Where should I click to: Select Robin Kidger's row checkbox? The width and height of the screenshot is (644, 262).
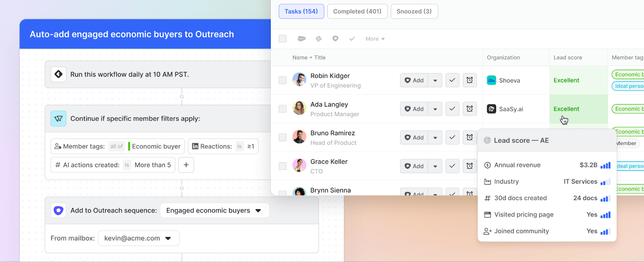point(283,80)
